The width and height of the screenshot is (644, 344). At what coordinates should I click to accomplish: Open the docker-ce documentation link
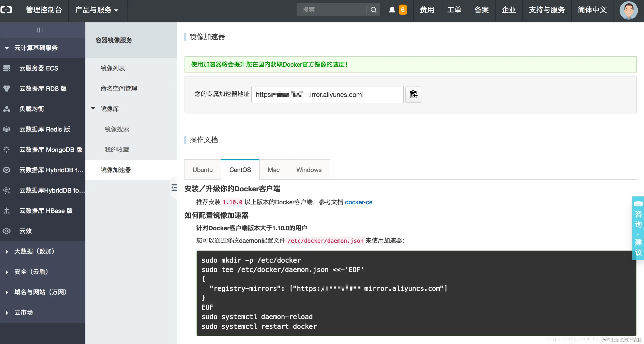click(358, 202)
